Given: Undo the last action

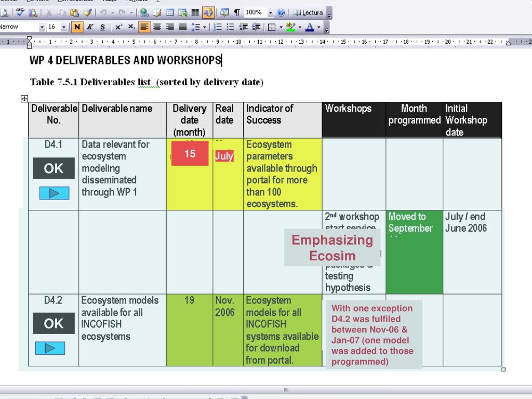Looking at the screenshot, I should point(103,13).
